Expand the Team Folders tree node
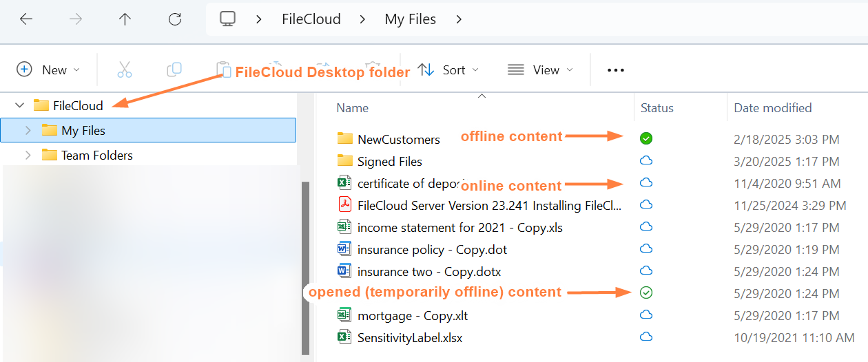This screenshot has width=868, height=362. coord(28,155)
